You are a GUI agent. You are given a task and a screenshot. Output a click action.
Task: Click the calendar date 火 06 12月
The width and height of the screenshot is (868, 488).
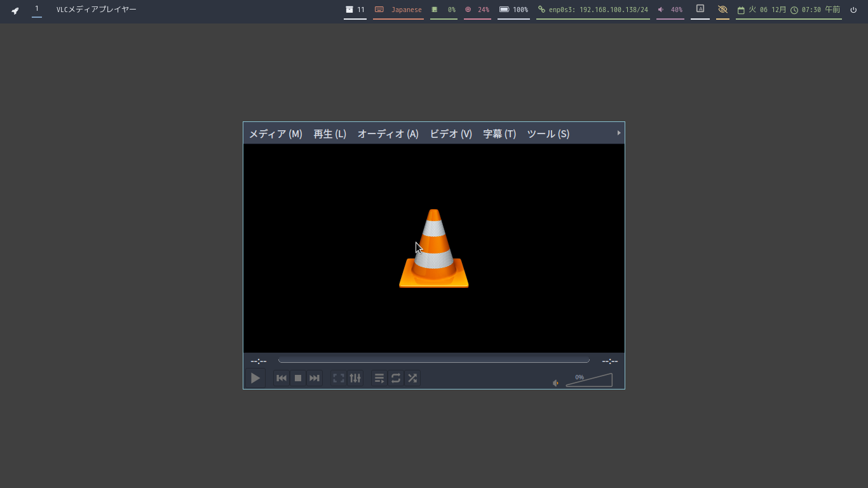pyautogui.click(x=761, y=10)
